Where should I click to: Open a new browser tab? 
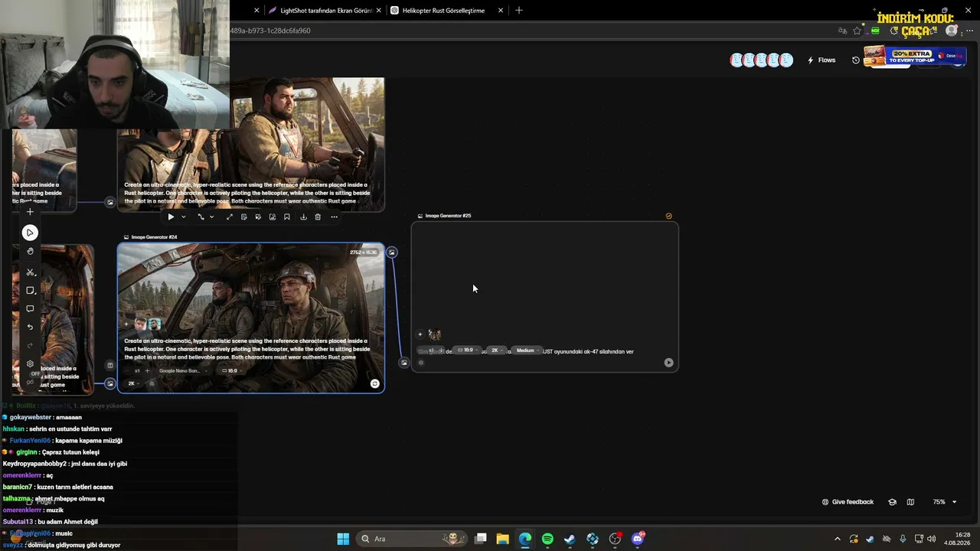tap(519, 11)
